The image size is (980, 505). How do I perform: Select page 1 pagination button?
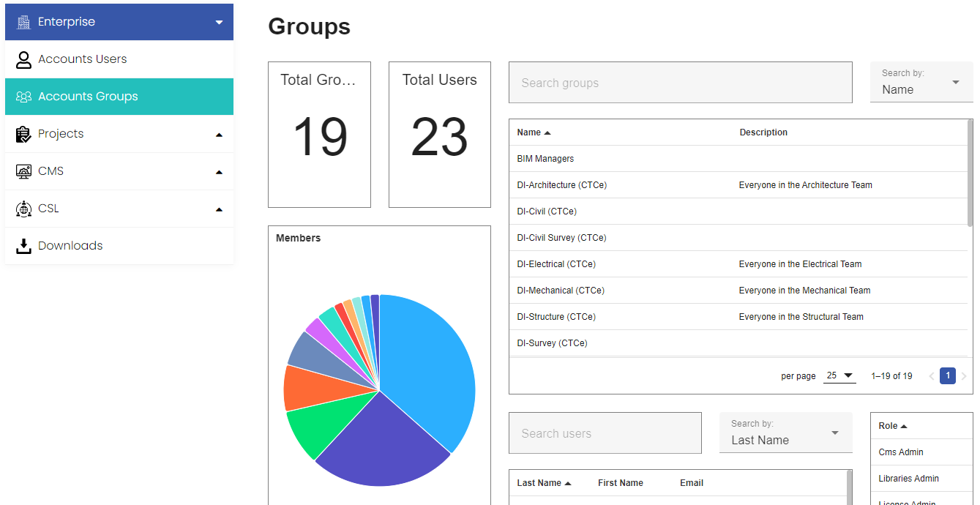[947, 375]
